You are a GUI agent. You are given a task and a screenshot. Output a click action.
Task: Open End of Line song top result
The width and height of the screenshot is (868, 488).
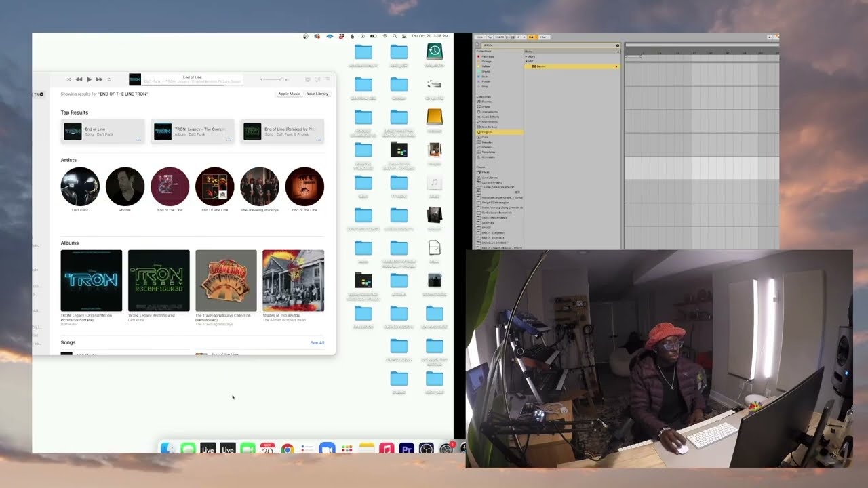tap(102, 131)
